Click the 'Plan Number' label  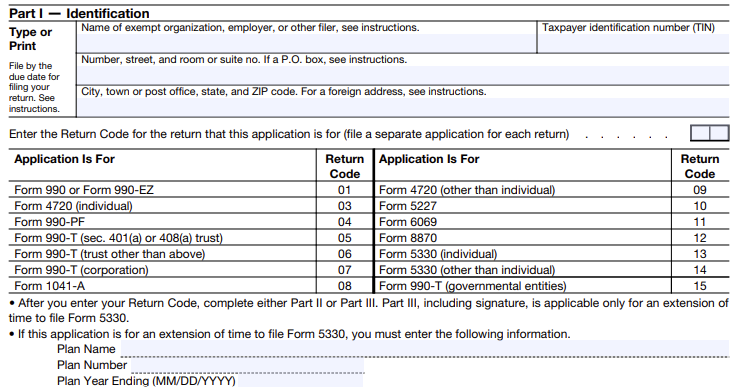coord(92,365)
